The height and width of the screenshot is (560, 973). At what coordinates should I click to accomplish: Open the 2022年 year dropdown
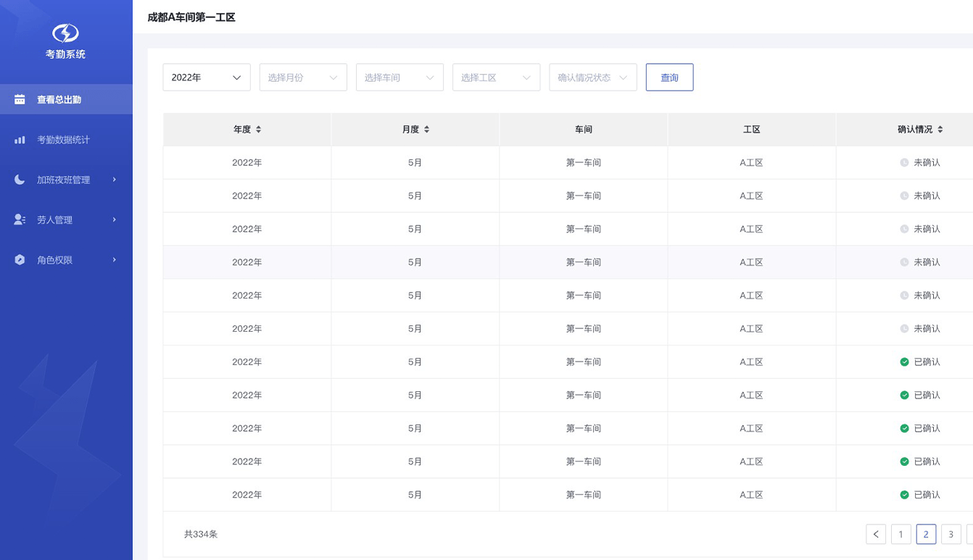tap(207, 78)
